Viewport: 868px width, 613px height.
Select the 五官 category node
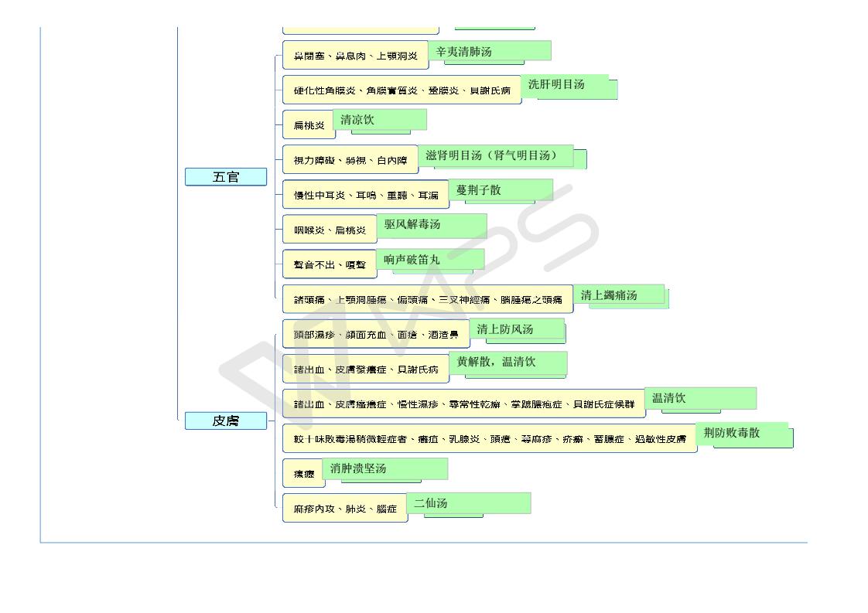point(226,177)
